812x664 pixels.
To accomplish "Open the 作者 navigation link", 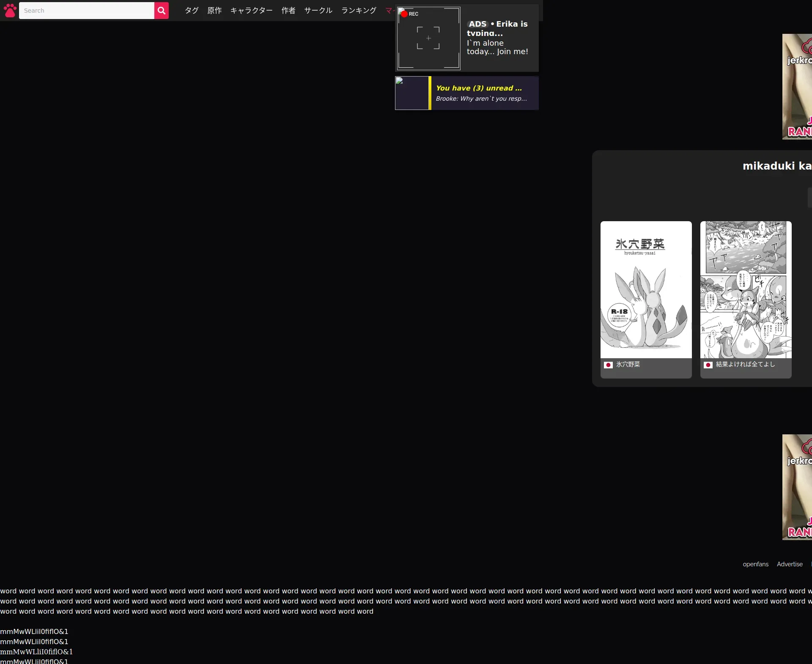I will coord(288,11).
